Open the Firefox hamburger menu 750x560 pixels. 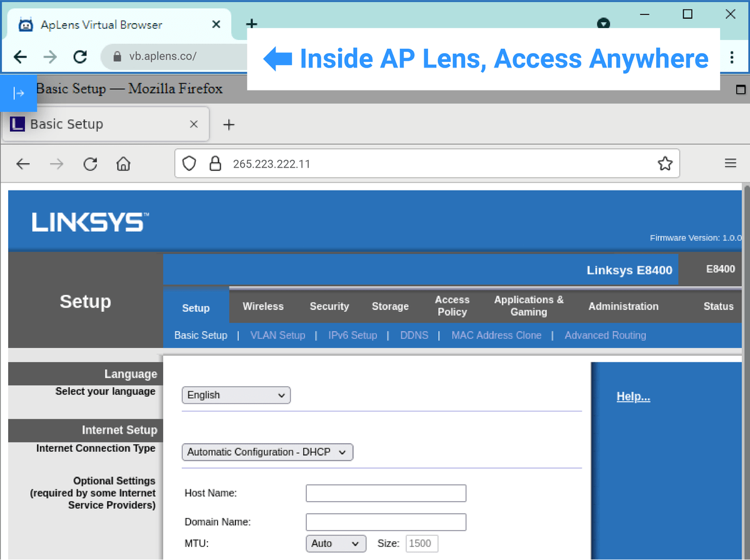point(730,164)
